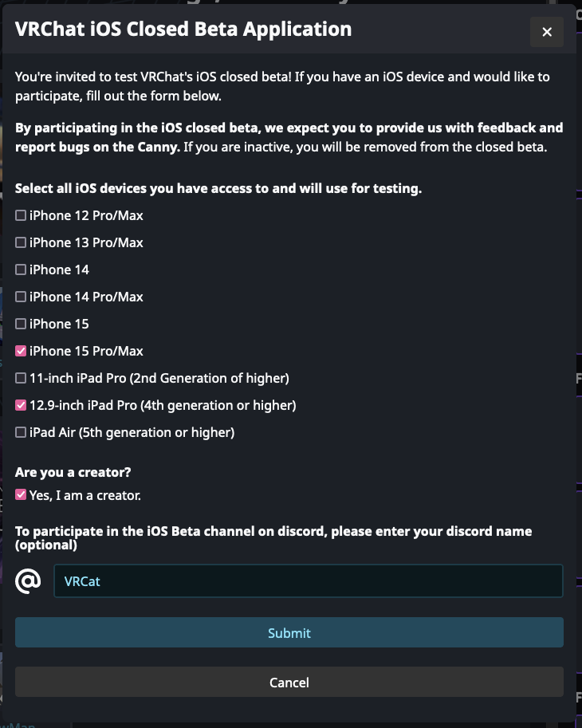Check the iPhone 12 Pro/Max box
This screenshot has width=582, height=728.
[21, 215]
